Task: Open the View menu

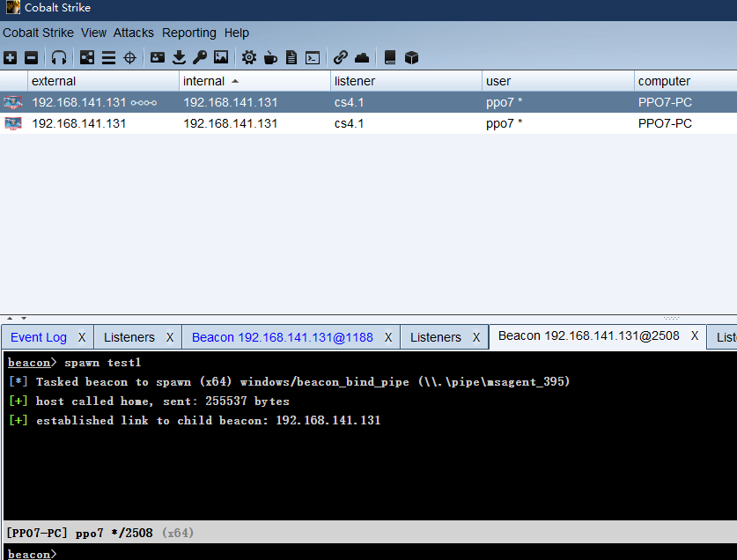Action: pyautogui.click(x=93, y=33)
